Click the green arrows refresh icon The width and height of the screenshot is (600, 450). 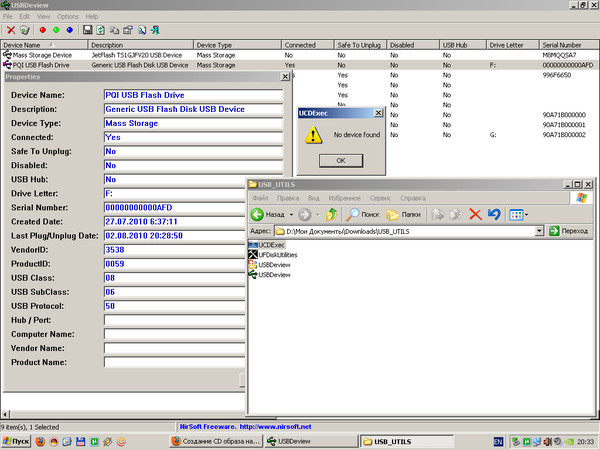pos(101,30)
